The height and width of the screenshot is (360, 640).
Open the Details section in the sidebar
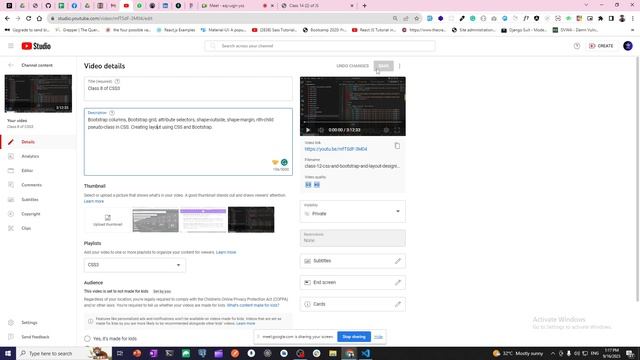(x=38, y=142)
